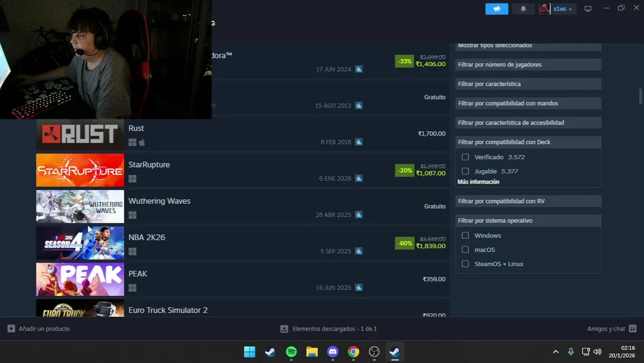
Task: Open the StarRupture game title
Action: click(149, 165)
